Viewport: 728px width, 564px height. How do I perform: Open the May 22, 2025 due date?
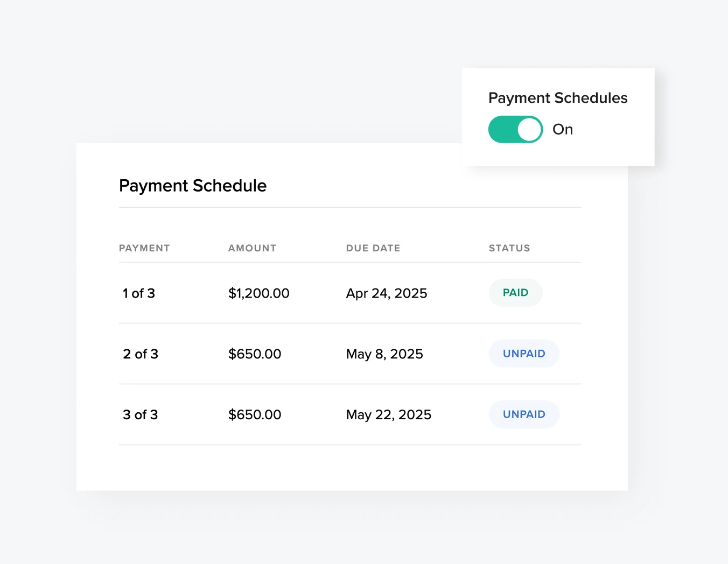pos(388,414)
